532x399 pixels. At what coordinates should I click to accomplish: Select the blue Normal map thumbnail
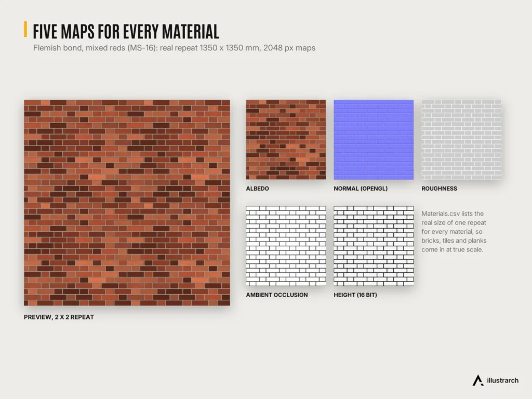coord(374,139)
